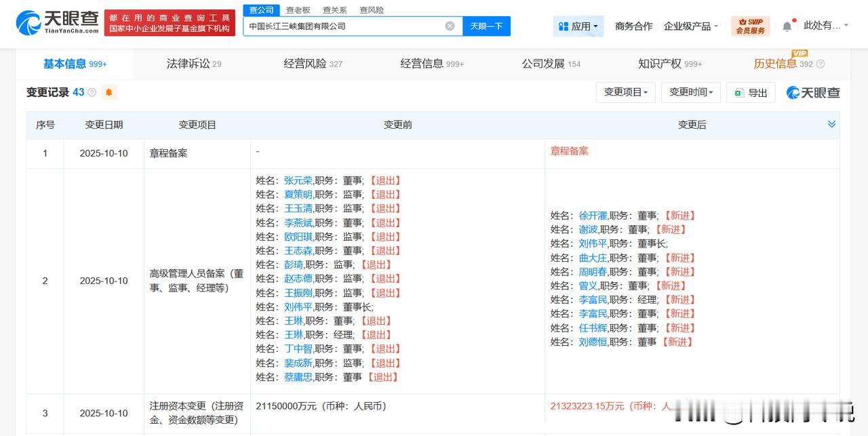Click 章程备案 text in 变更后 column
Viewport: 868px width, 436px height.
pos(569,151)
